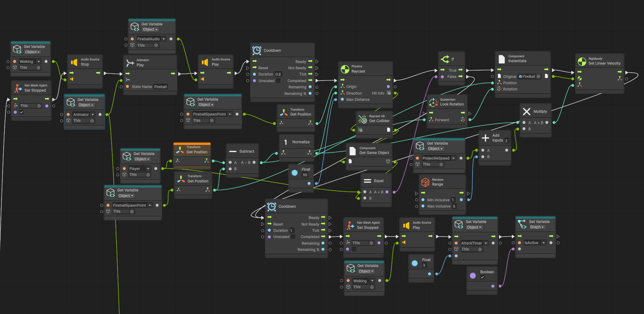
Task: Open the AttackTimer variable dropdown
Action: [x=486, y=243]
